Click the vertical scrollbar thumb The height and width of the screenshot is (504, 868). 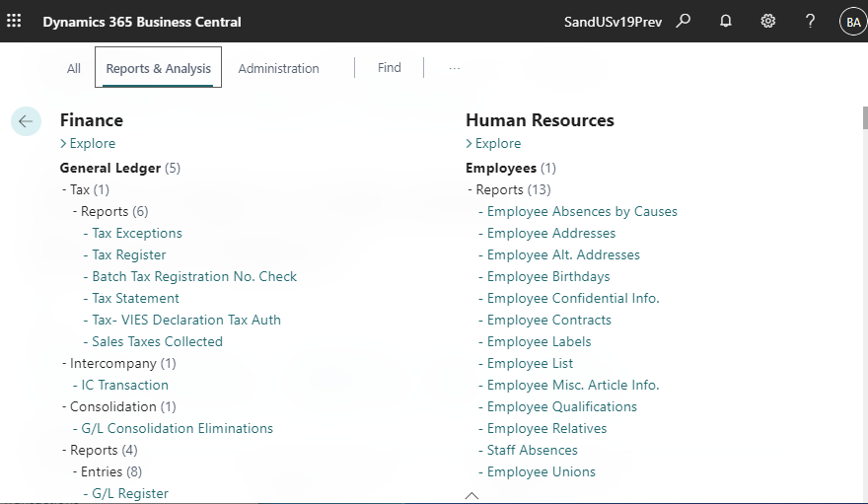[865, 117]
